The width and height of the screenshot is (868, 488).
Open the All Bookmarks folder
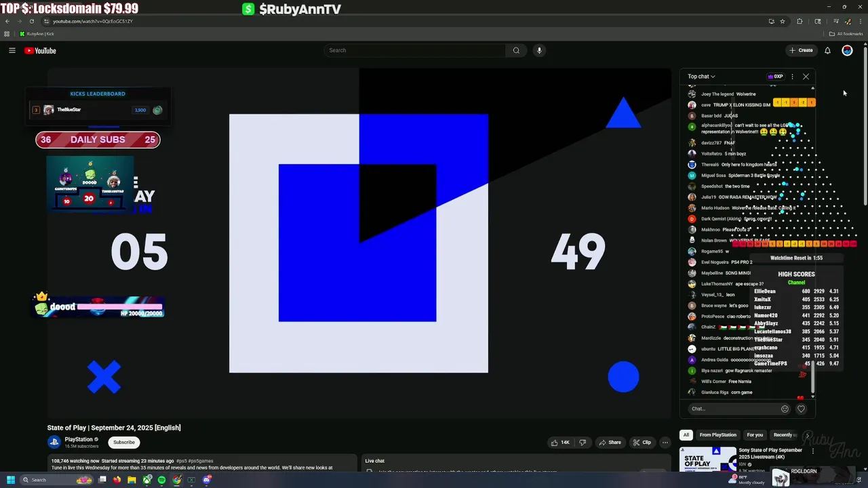[x=846, y=34]
